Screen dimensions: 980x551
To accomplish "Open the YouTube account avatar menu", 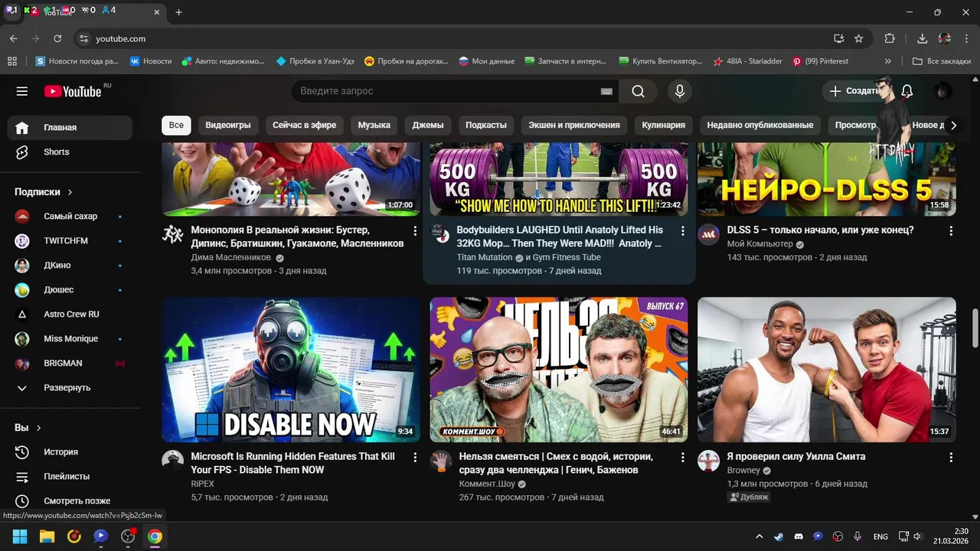I will (942, 91).
